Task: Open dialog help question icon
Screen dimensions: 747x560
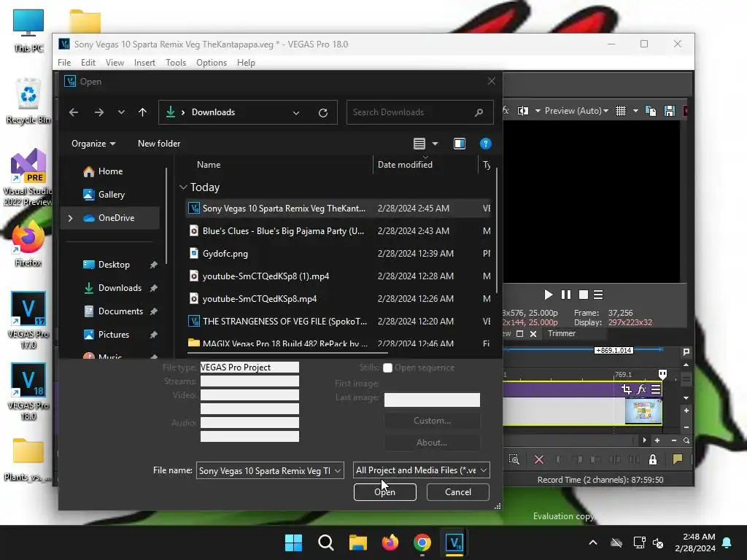Action: coord(485,144)
